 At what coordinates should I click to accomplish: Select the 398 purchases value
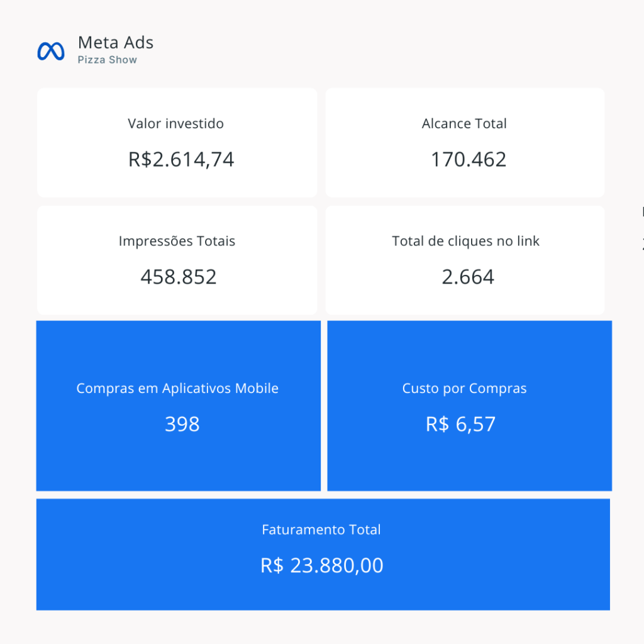tap(182, 424)
